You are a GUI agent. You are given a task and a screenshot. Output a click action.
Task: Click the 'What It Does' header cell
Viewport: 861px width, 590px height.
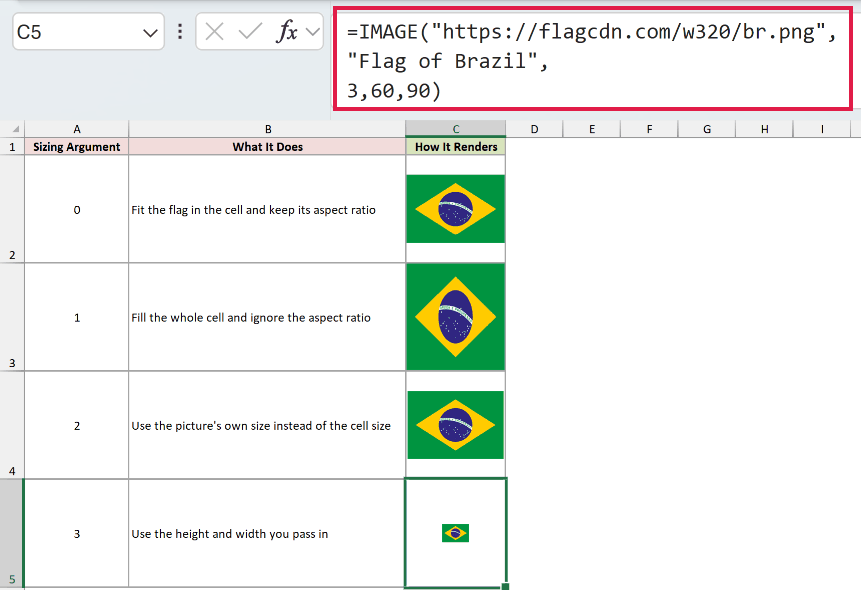tap(267, 147)
